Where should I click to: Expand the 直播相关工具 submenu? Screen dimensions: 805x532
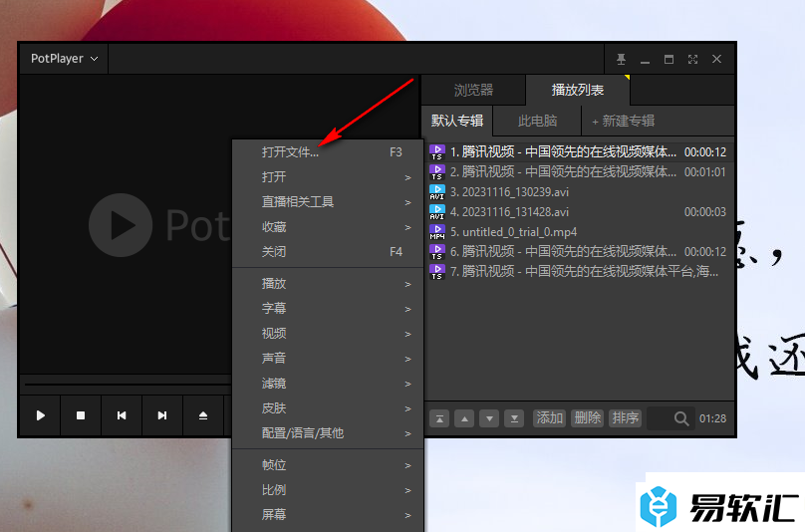[x=329, y=202]
